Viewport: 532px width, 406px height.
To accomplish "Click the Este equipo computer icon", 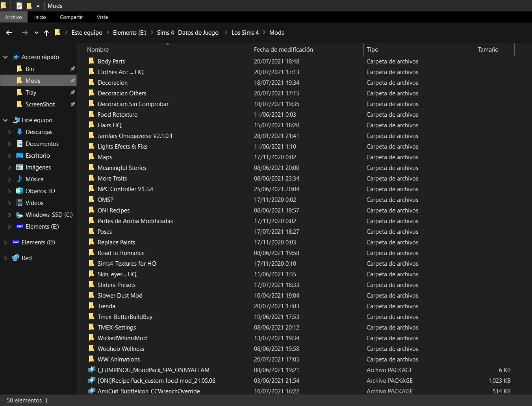I will click(x=16, y=120).
